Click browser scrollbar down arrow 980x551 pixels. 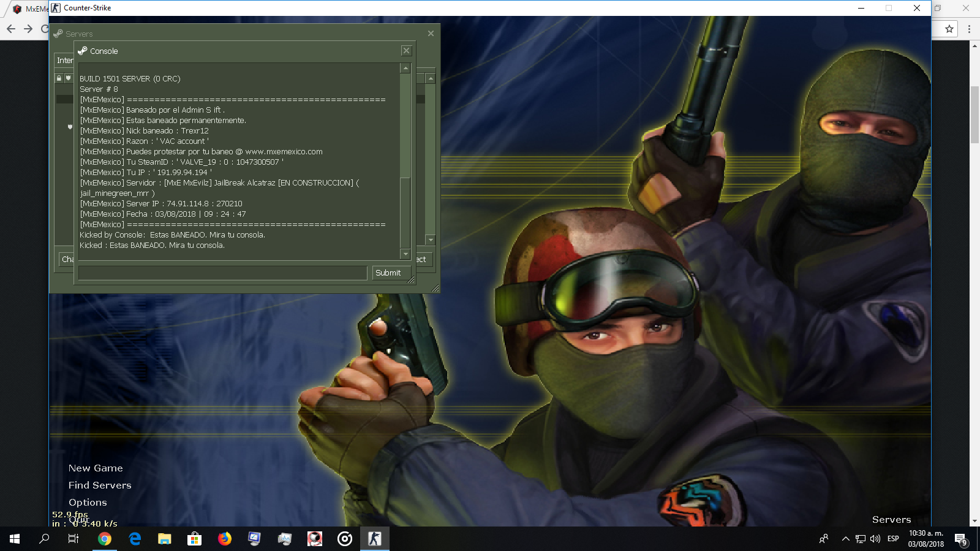tap(974, 522)
